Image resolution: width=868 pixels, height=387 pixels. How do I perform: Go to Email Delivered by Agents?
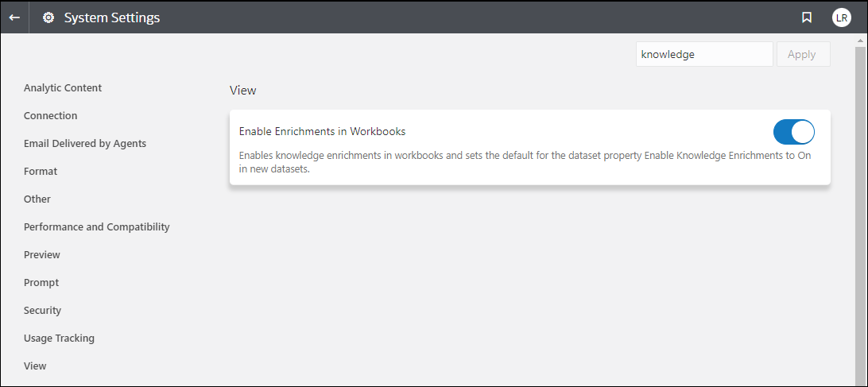click(x=85, y=143)
